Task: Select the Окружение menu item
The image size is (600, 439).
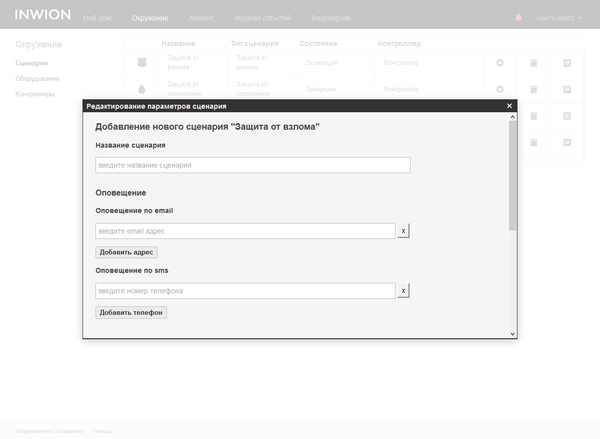Action: pyautogui.click(x=150, y=18)
